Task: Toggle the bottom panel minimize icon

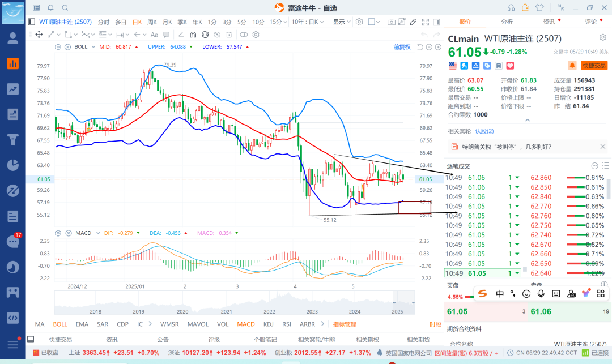Action: [31, 340]
